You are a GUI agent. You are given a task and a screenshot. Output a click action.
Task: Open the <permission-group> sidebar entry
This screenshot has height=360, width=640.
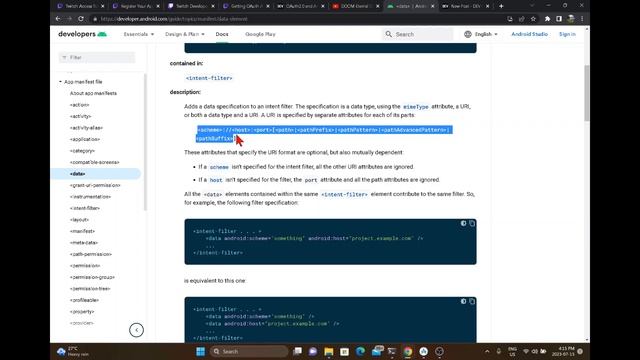point(92,277)
